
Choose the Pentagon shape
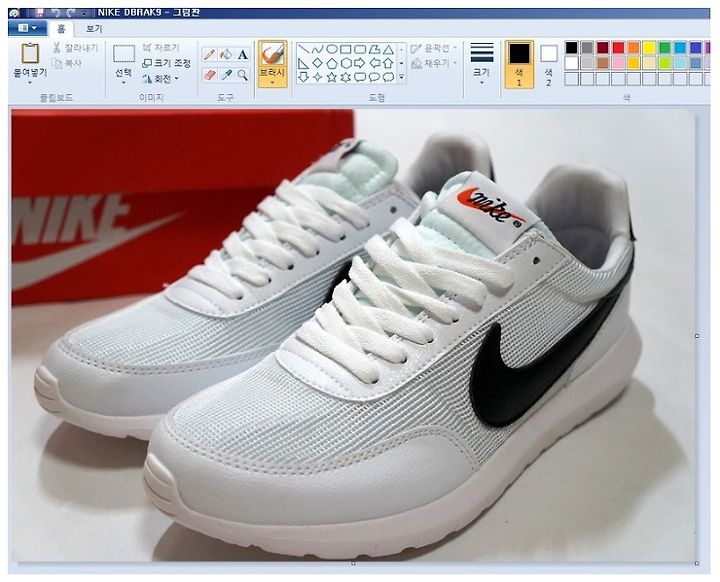tap(332, 63)
